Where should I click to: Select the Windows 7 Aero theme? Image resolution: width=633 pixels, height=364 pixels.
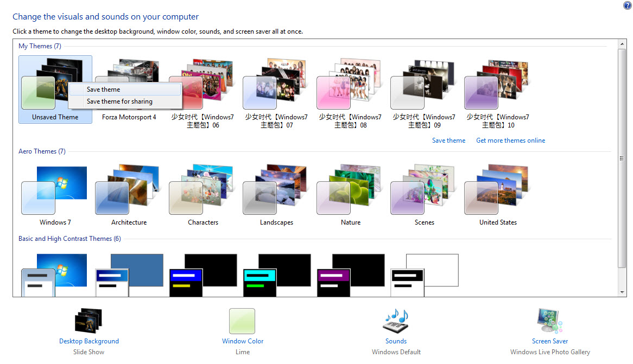point(55,196)
